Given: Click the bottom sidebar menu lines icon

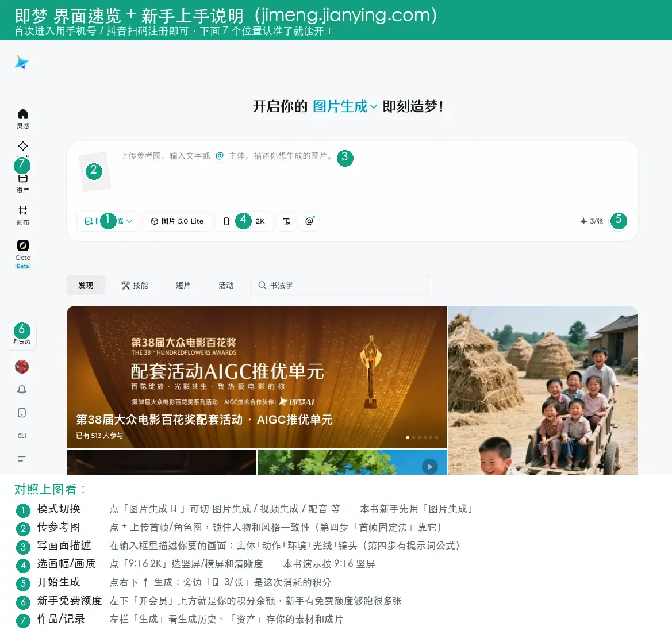Looking at the screenshot, I should click(22, 459).
